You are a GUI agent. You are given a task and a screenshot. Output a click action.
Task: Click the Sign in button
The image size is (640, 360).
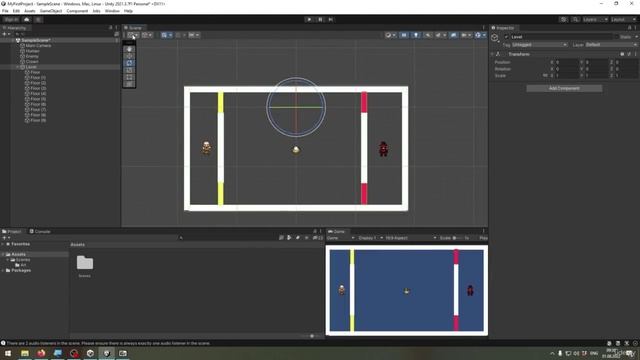[11, 20]
